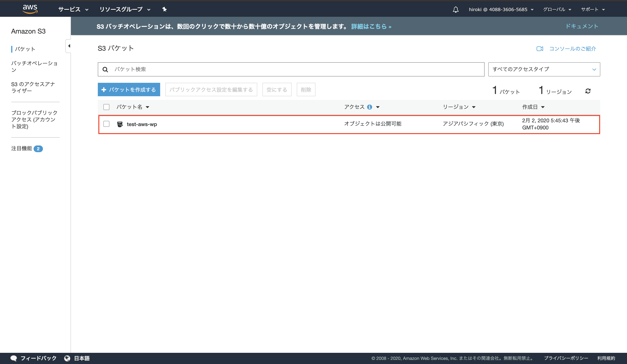Open the 詳細はこちら link
The height and width of the screenshot is (364, 627).
pyautogui.click(x=371, y=26)
